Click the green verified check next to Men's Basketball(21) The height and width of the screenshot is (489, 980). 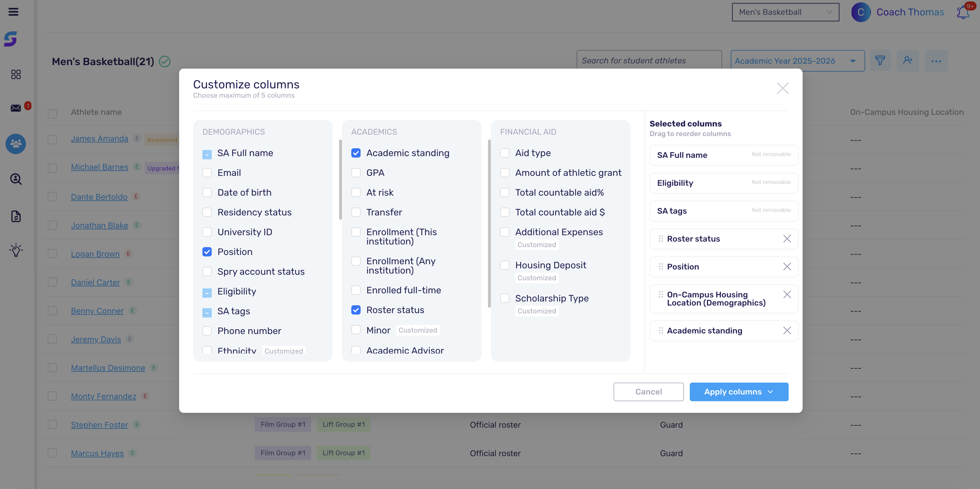tap(164, 61)
